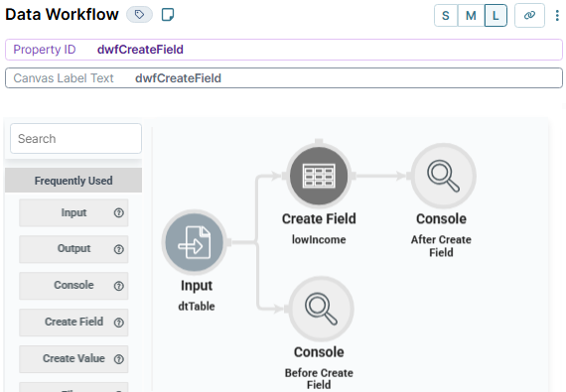Viewport: 566px width, 392px height.
Task: Select the After Create Field Console node
Action: pos(443,176)
